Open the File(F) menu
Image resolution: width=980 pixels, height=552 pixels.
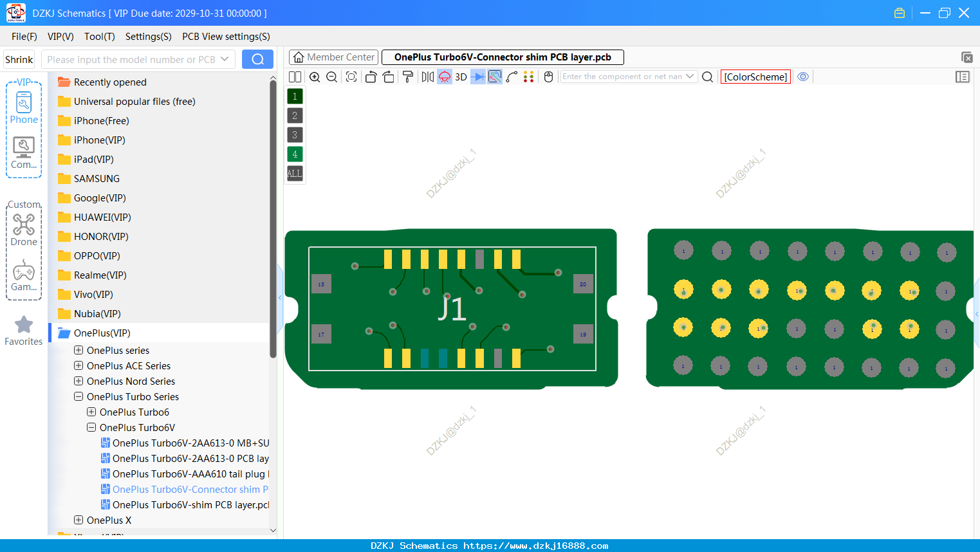pos(24,37)
